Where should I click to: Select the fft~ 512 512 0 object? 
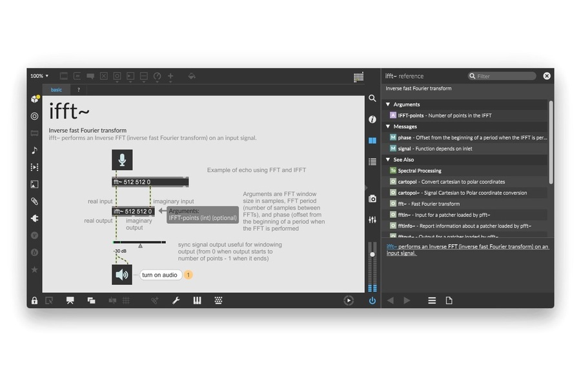tap(150, 182)
